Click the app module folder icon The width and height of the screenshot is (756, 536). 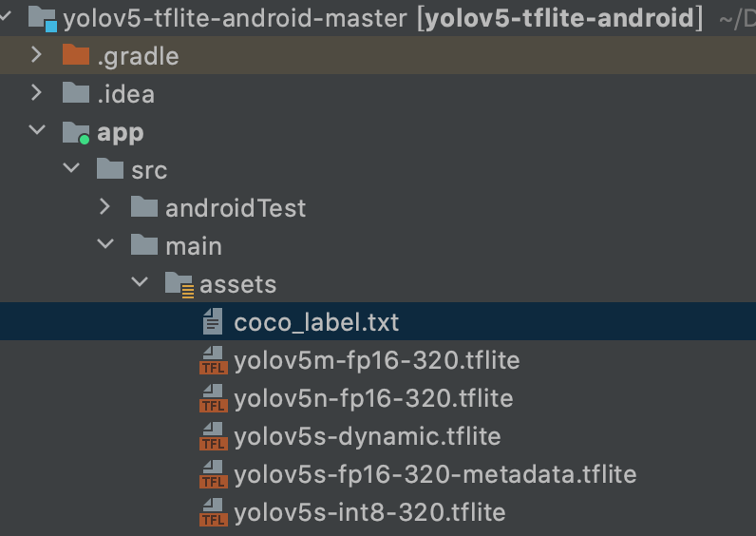[x=76, y=132]
